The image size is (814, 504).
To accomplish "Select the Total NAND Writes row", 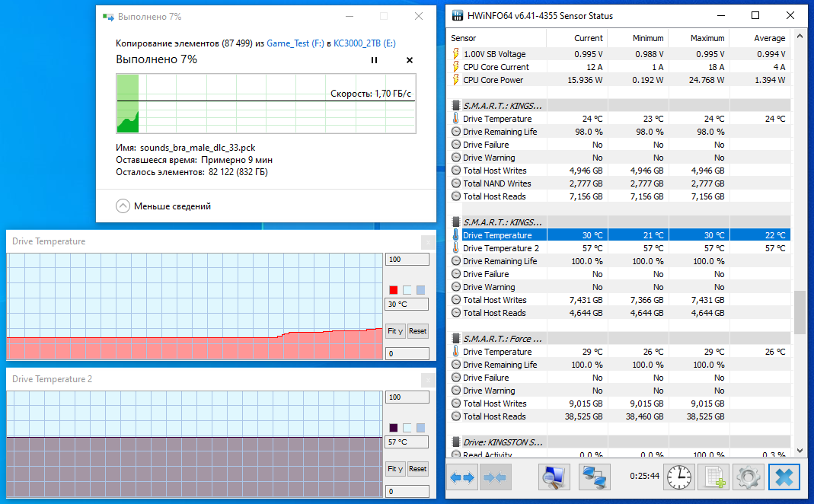I will (619, 183).
